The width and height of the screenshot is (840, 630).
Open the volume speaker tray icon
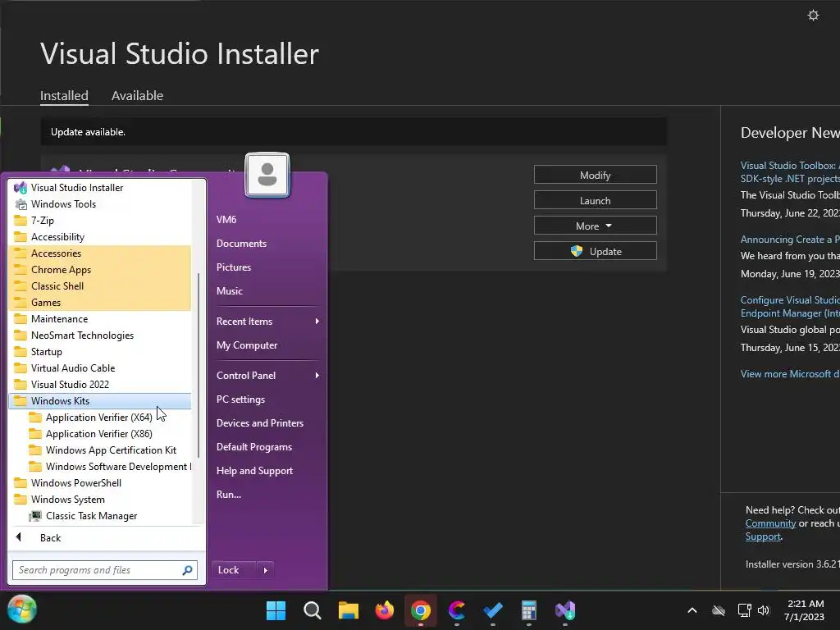[764, 610]
